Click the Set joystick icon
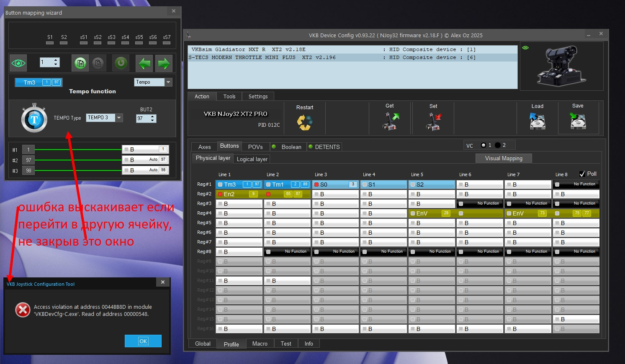 (x=434, y=121)
